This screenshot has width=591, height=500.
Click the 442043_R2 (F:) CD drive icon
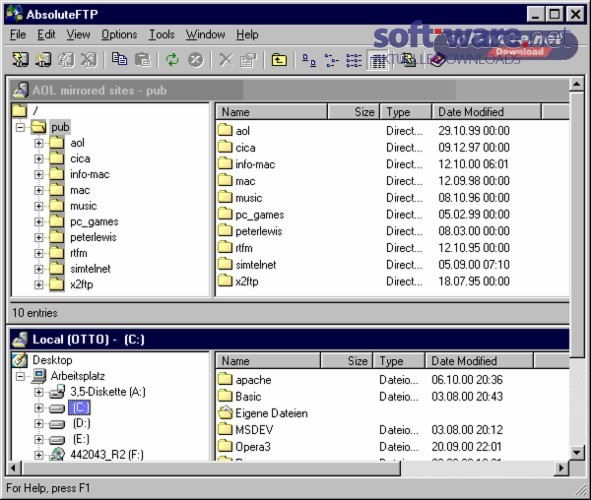[57, 455]
